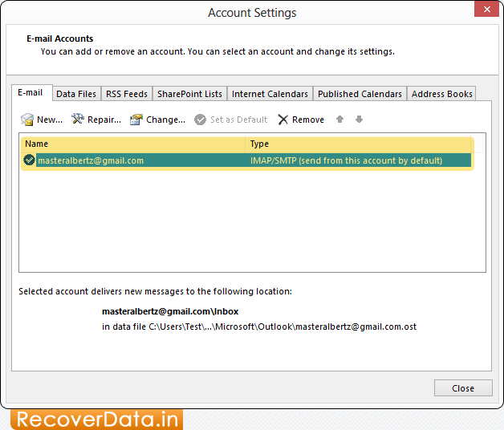Click the Remove X icon

coord(282,120)
